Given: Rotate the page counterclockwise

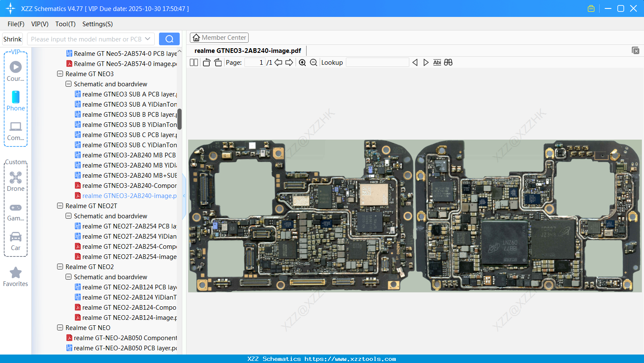Looking at the screenshot, I should coord(206,63).
